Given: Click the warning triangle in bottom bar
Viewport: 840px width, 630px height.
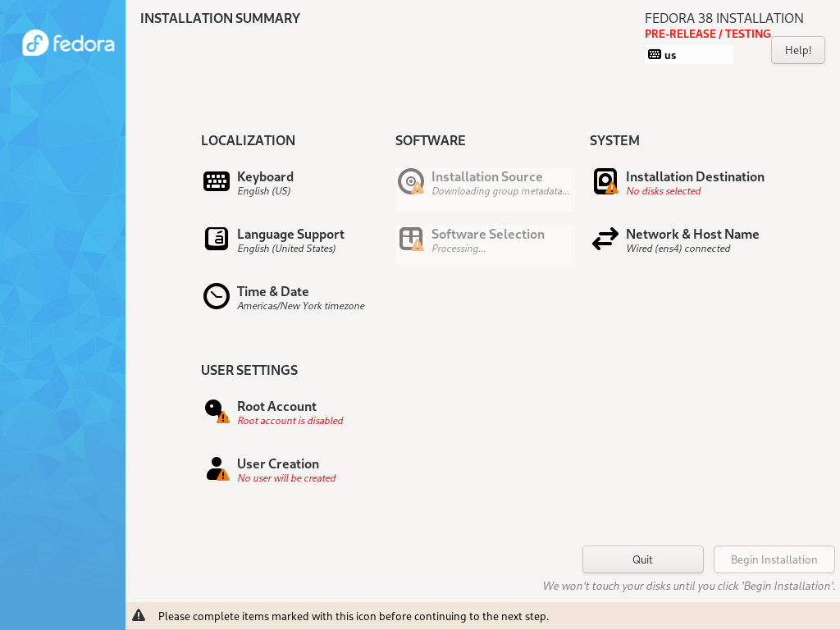Looking at the screenshot, I should pos(139,615).
